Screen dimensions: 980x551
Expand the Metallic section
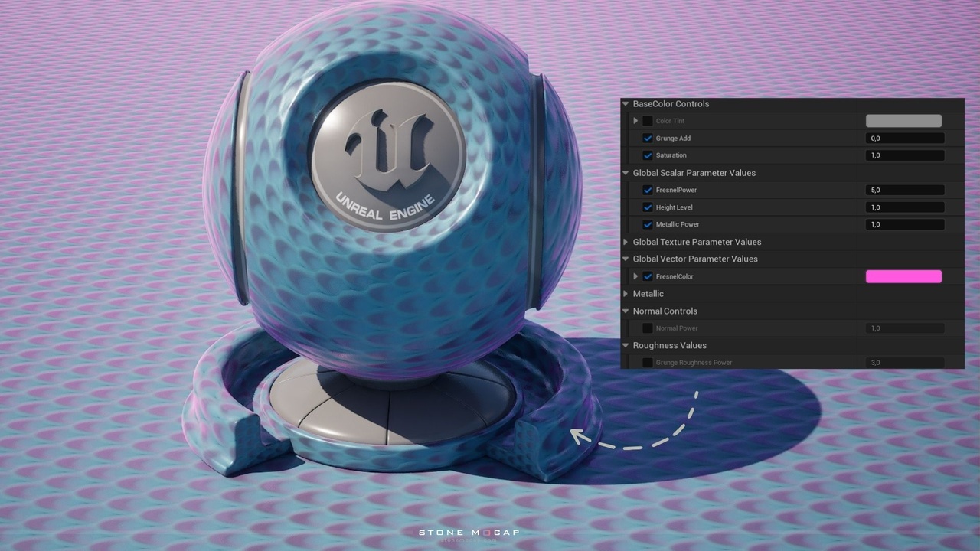click(626, 294)
